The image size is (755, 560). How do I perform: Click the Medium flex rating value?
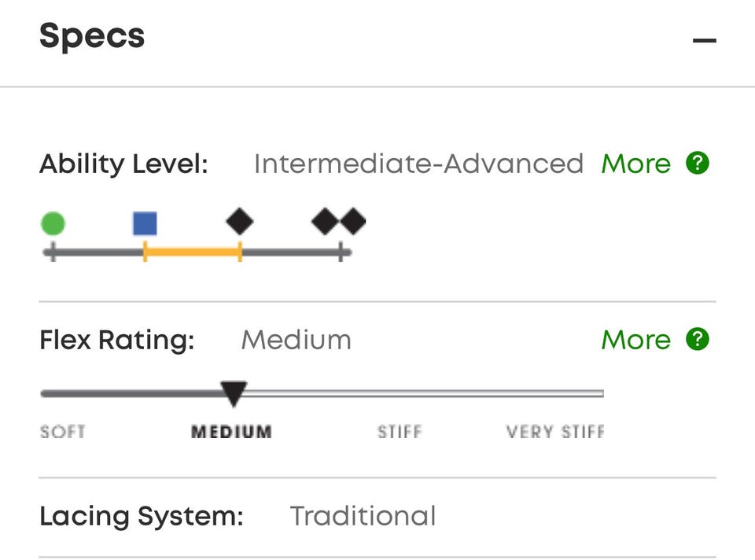pos(296,341)
